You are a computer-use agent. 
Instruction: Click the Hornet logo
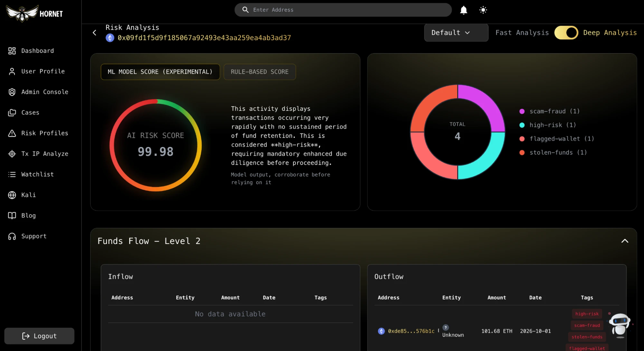click(x=34, y=13)
